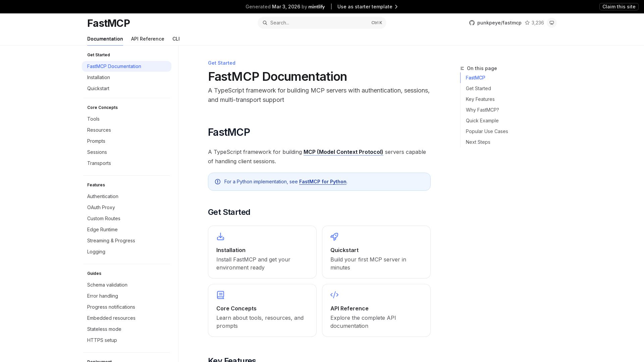Focus the Search input field
This screenshot has width=644, height=362.
click(x=322, y=23)
